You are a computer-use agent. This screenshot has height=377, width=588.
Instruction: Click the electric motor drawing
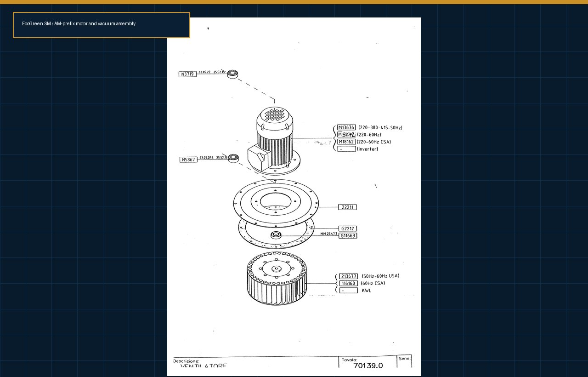[273, 140]
